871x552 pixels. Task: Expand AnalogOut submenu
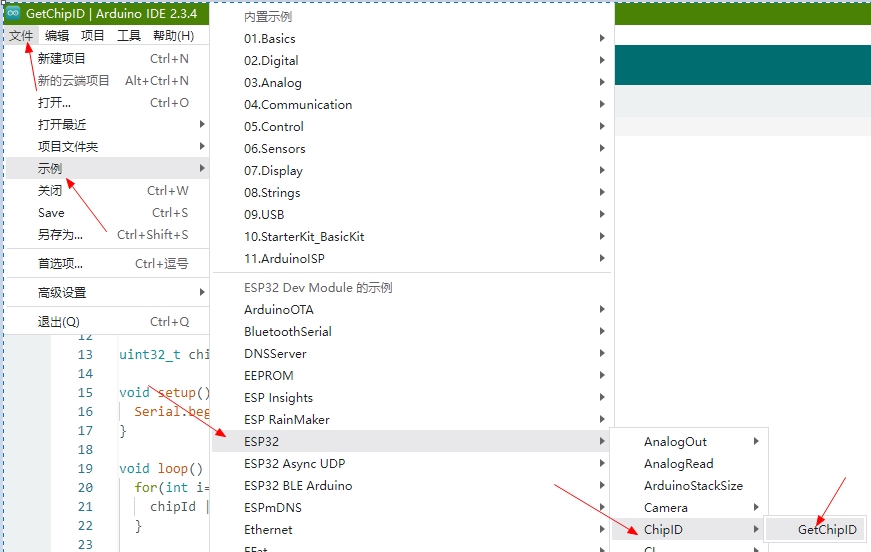pyautogui.click(x=689, y=441)
